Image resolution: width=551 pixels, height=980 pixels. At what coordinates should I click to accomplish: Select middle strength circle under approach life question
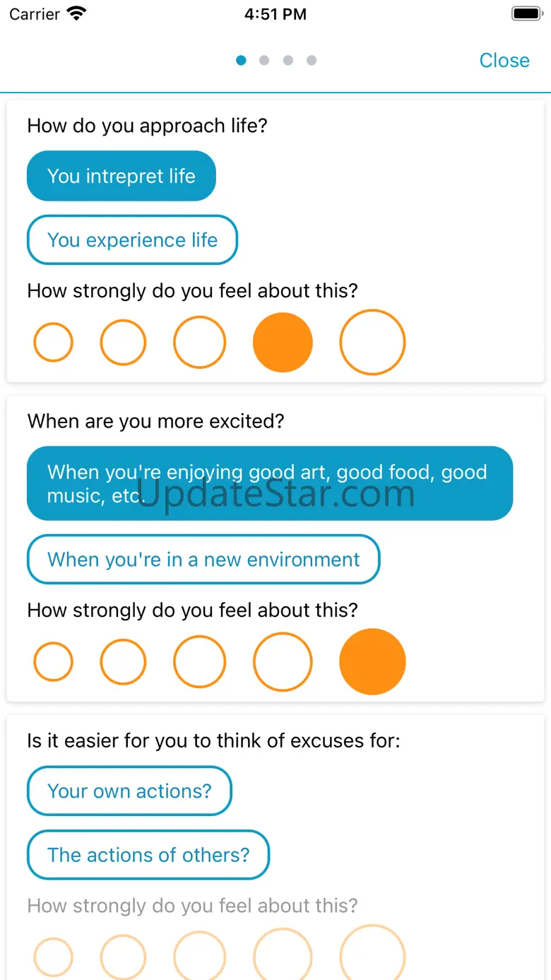pos(199,343)
